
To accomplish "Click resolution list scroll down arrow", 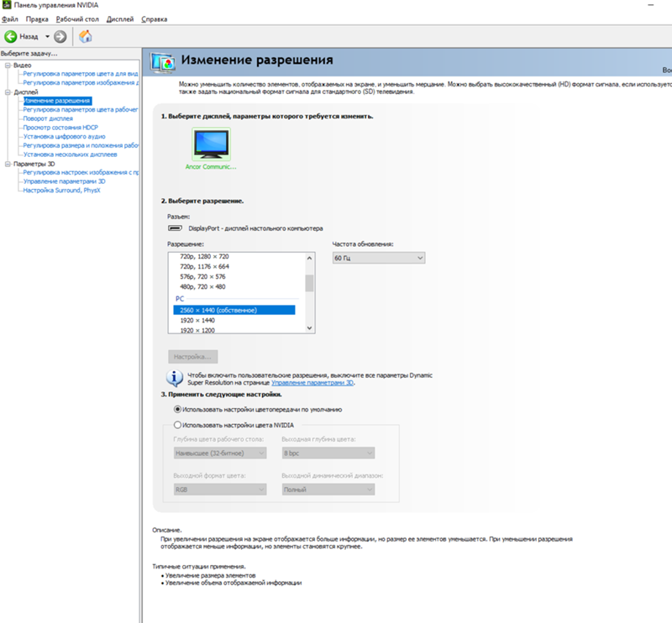I will [x=309, y=328].
